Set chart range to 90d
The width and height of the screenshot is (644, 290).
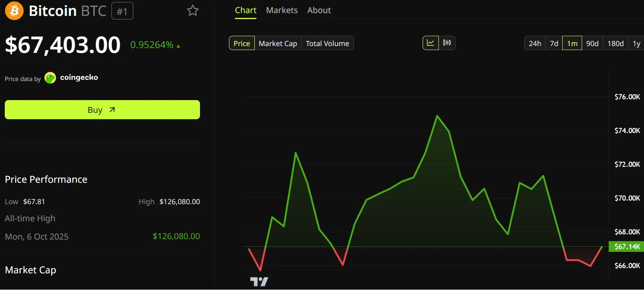(x=592, y=43)
